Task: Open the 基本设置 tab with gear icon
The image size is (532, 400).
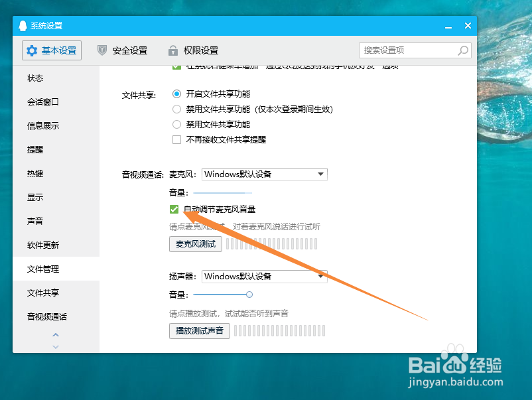Action: tap(52, 50)
